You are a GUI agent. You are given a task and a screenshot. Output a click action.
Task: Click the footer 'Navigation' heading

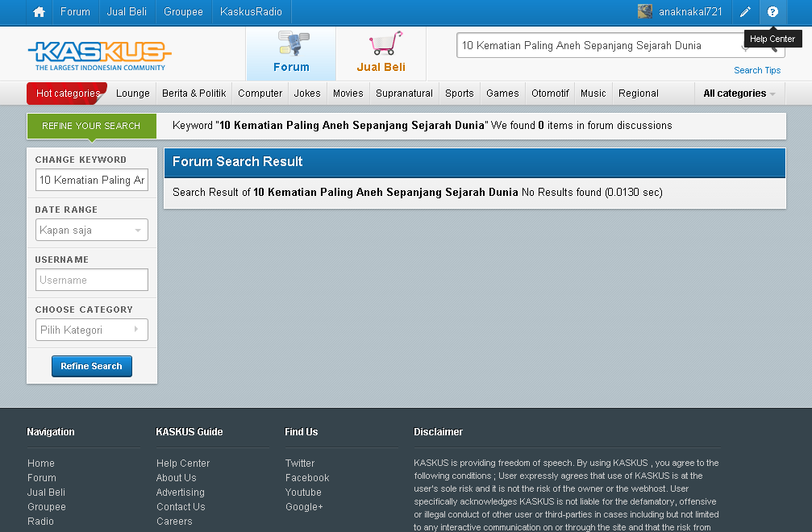(x=51, y=431)
